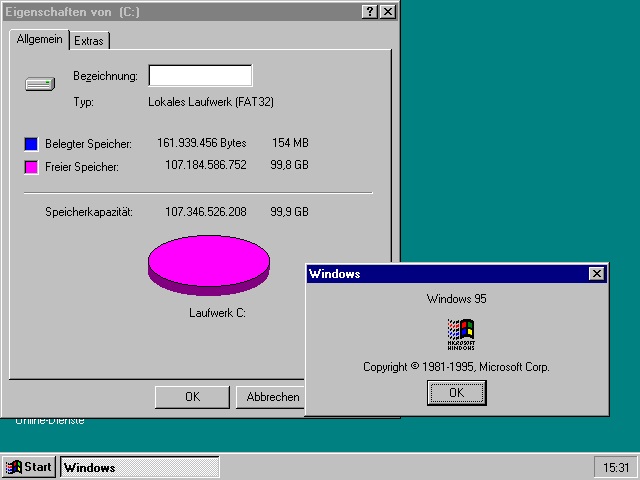Confirm the Windows 95 dialog with OK
This screenshot has height=480, width=640.
tap(456, 393)
